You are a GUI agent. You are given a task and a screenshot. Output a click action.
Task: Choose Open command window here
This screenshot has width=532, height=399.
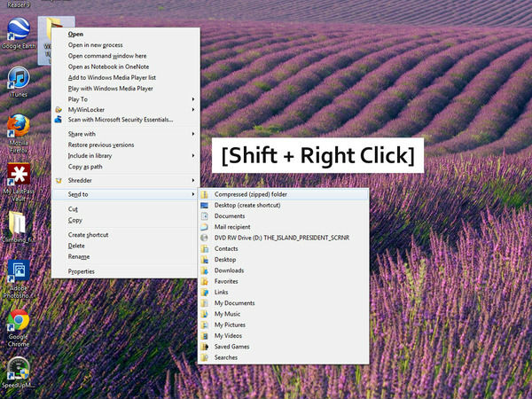pyautogui.click(x=107, y=56)
